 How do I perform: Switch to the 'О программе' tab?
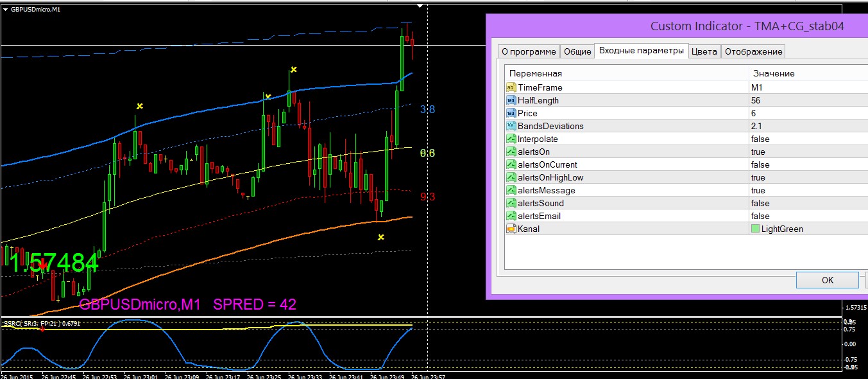point(529,51)
